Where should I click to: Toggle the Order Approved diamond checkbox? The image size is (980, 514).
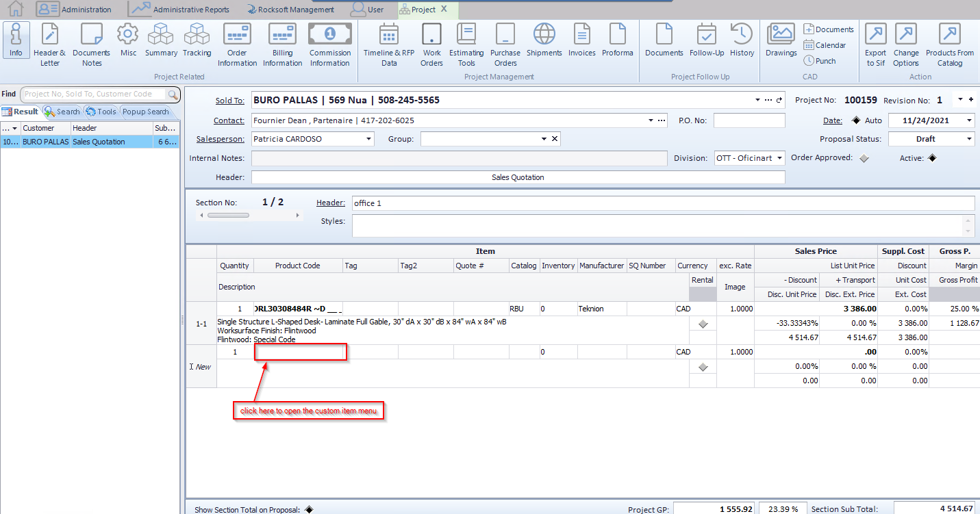pyautogui.click(x=864, y=158)
